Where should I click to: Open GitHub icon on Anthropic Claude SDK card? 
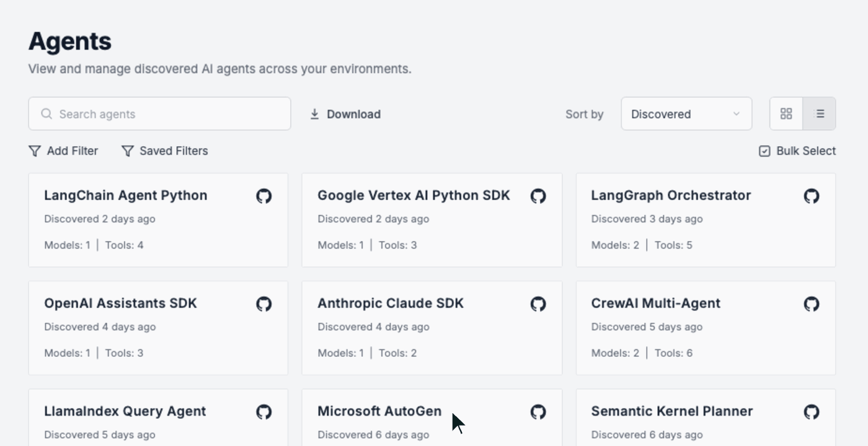click(538, 304)
